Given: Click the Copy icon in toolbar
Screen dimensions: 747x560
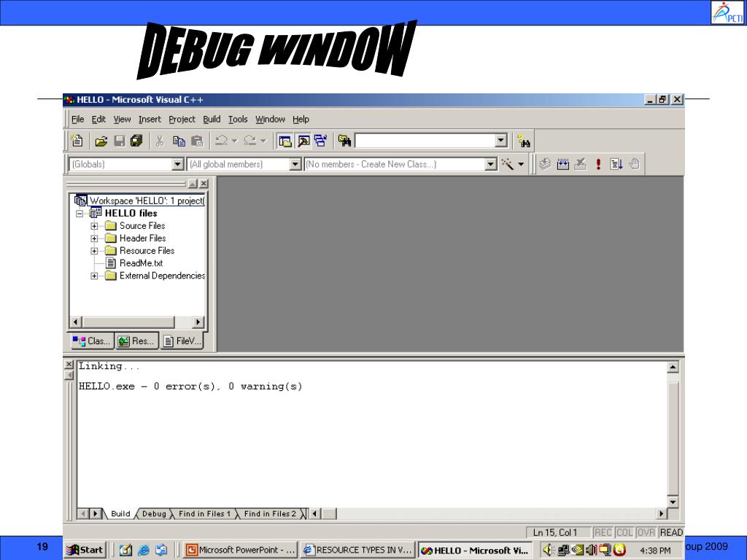Looking at the screenshot, I should [x=179, y=141].
